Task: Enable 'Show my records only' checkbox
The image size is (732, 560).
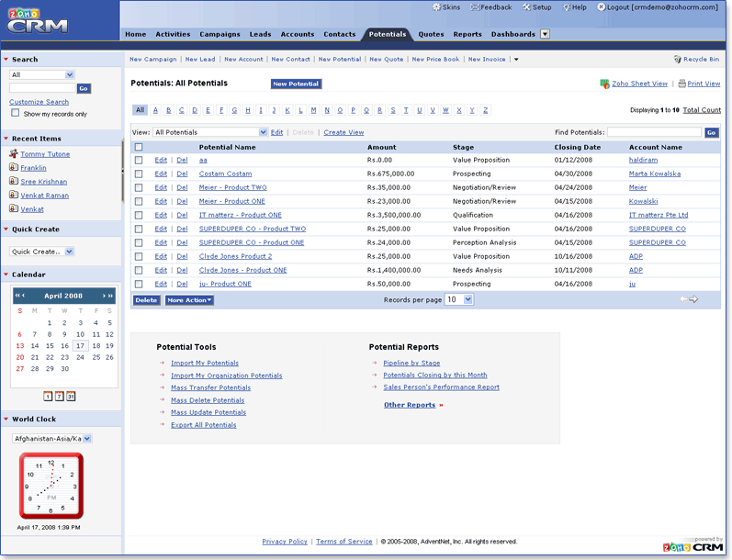Action: point(15,113)
